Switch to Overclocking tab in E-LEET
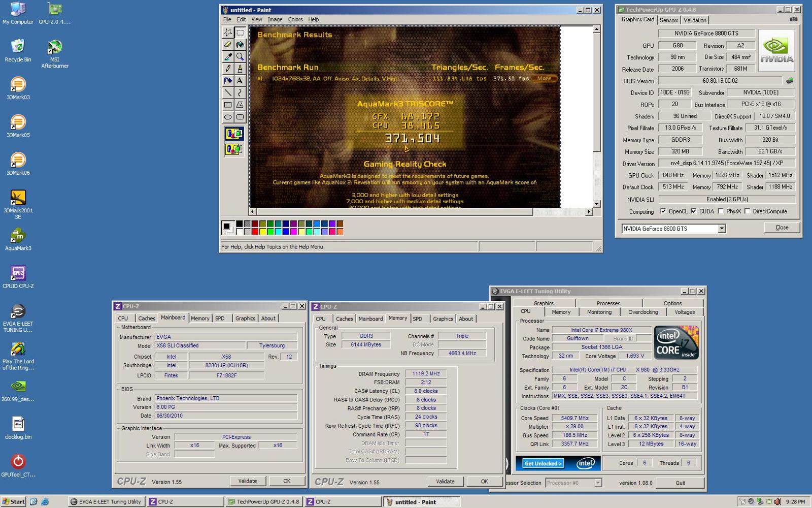The width and height of the screenshot is (812, 508). pyautogui.click(x=643, y=312)
